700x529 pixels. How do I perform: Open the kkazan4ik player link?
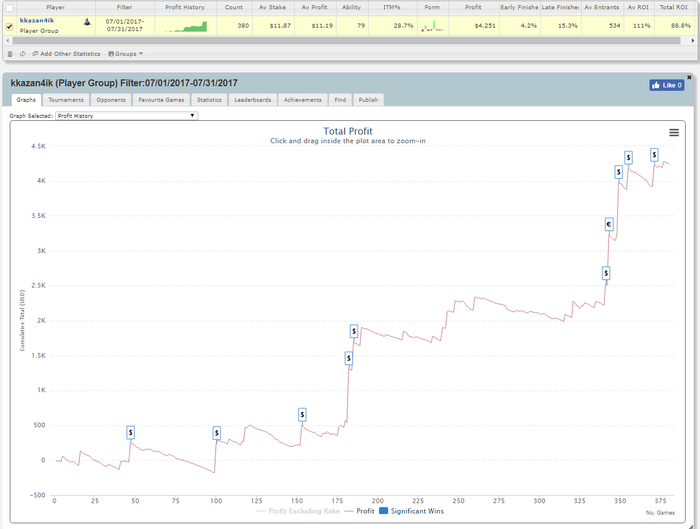pos(37,21)
